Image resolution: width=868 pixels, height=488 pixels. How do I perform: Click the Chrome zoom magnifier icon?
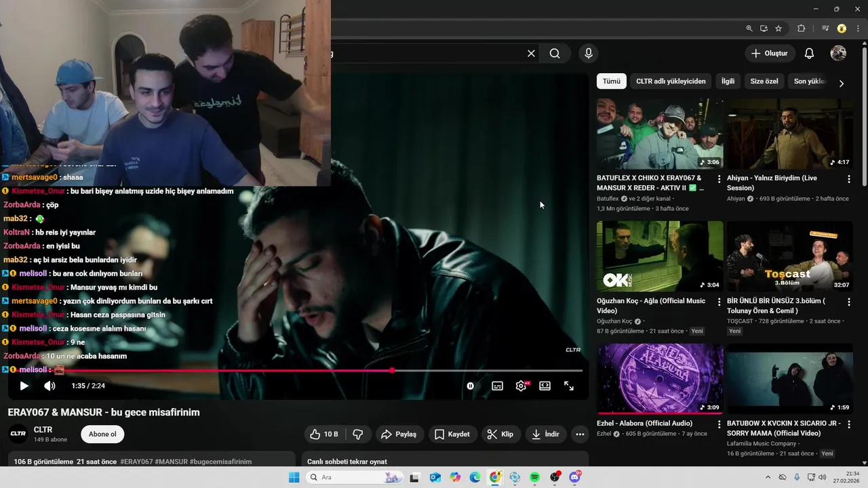749,28
